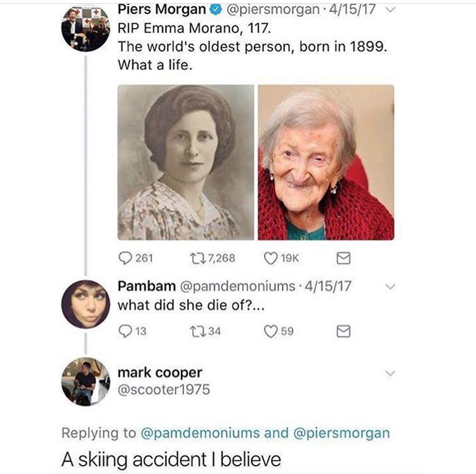Viewport: 476px width, 474px height.
Task: Open options chevron on Piers Morgan's tweet
Action: coord(390,10)
